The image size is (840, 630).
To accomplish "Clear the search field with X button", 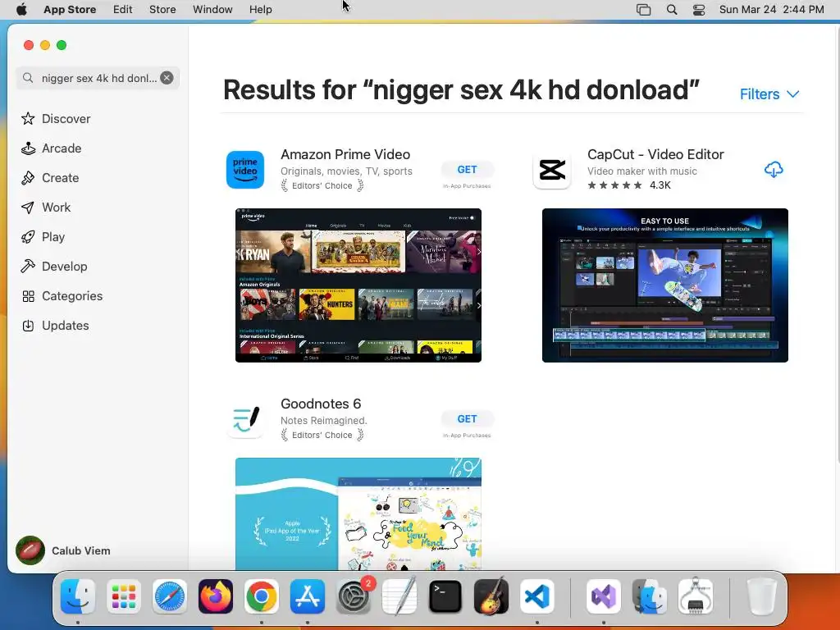I will (167, 78).
